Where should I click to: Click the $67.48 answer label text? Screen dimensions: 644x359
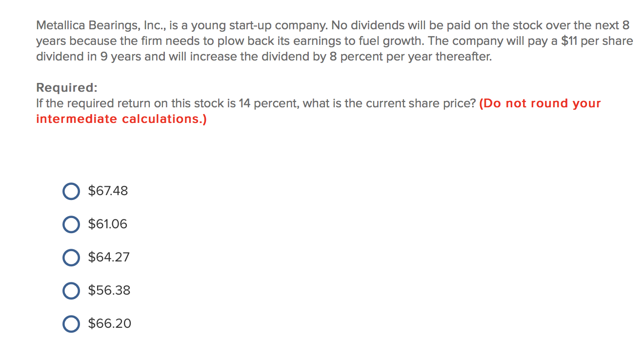coord(107,191)
